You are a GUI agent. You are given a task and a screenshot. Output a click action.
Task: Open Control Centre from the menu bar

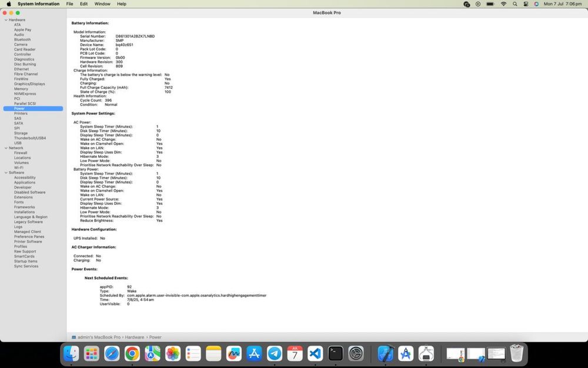tap(526, 4)
